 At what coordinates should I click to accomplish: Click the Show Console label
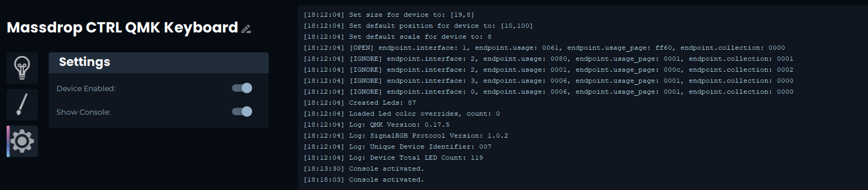[83, 112]
